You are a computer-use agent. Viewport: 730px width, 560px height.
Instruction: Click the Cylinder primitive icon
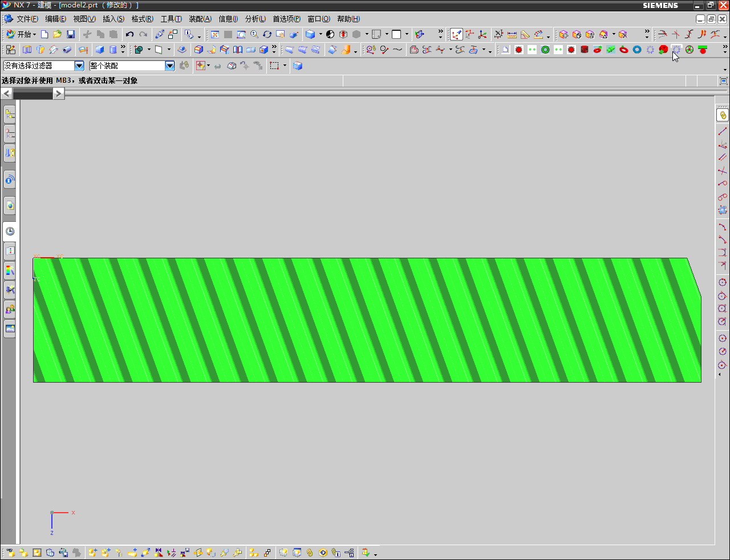113,50
